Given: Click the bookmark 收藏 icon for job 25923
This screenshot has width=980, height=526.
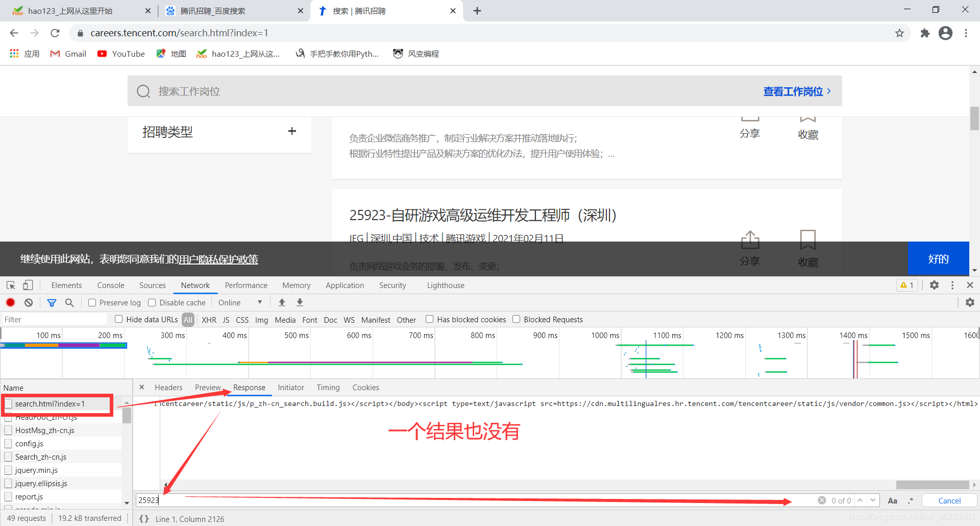Looking at the screenshot, I should [x=807, y=240].
